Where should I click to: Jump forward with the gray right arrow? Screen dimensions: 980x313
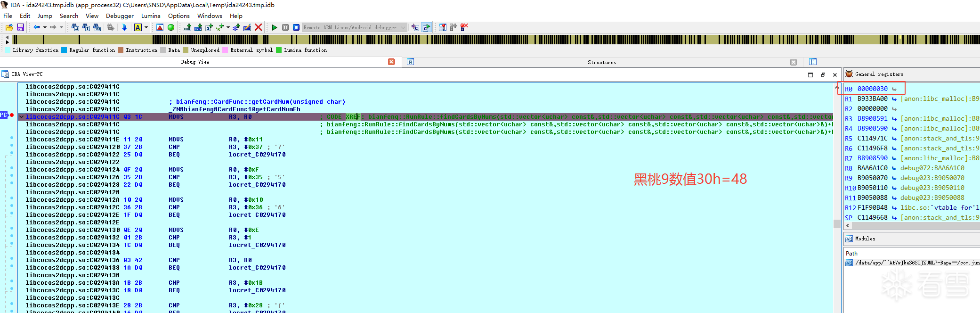tap(53, 27)
